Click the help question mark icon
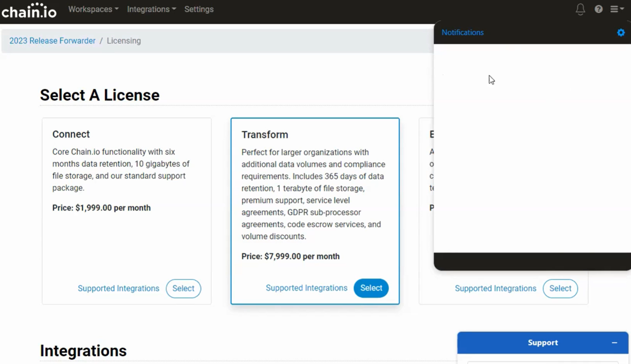 tap(598, 9)
